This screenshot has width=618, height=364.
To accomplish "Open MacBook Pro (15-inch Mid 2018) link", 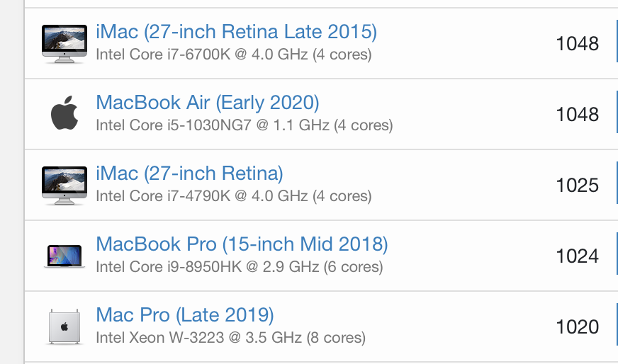I will click(242, 244).
